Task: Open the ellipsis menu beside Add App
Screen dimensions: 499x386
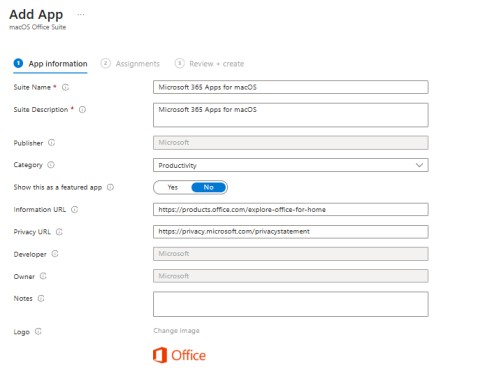Action: [x=81, y=15]
